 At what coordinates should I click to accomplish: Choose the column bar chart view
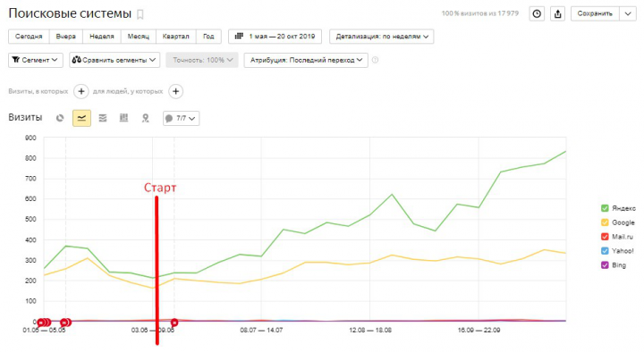(x=123, y=118)
